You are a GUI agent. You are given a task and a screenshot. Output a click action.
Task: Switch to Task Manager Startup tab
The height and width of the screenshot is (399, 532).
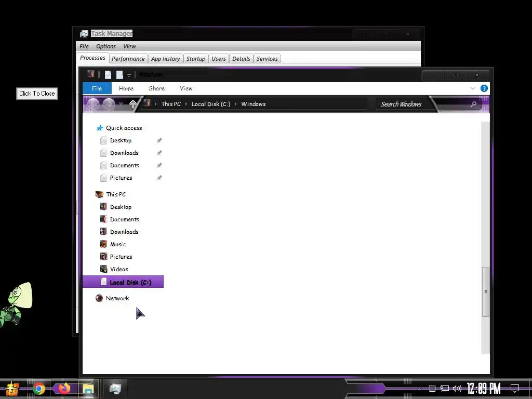(x=196, y=59)
